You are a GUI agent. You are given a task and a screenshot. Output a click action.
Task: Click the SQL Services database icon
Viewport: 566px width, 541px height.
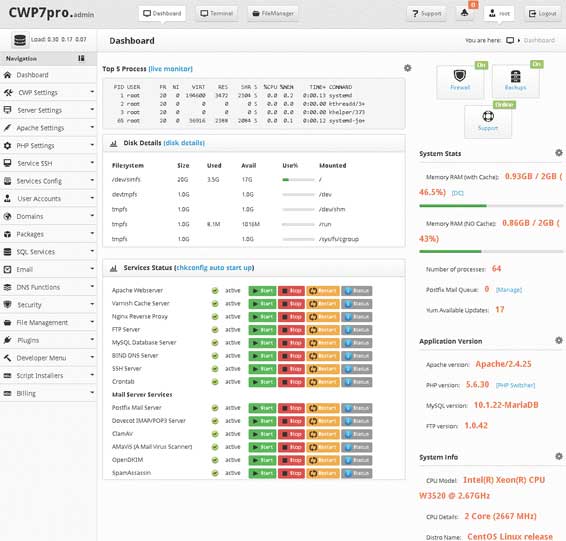[7, 252]
